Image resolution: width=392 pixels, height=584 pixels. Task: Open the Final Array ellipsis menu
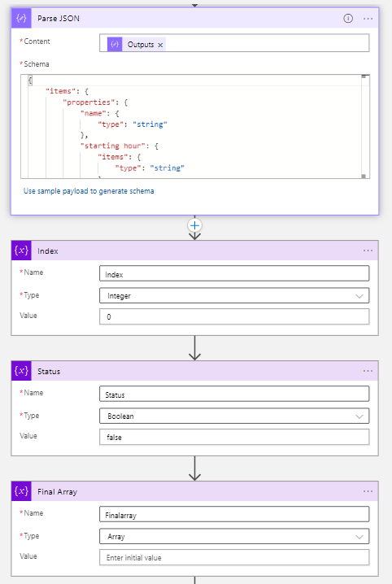(368, 491)
